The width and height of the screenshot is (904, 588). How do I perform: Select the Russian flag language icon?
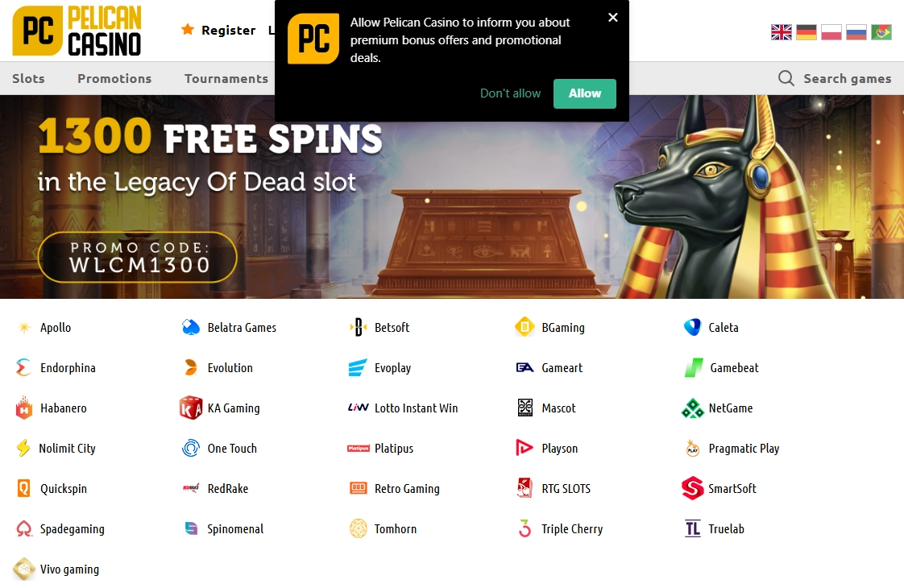tap(856, 32)
